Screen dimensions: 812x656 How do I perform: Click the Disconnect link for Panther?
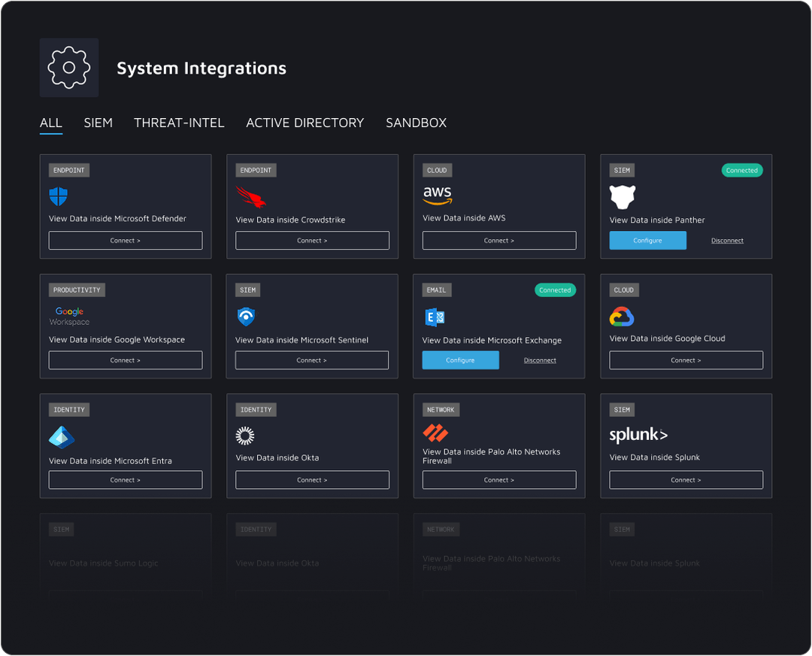tap(726, 240)
